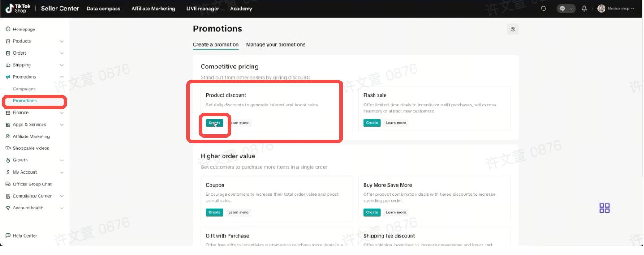
Task: Click the TikTok Shop logo
Action: click(18, 8)
